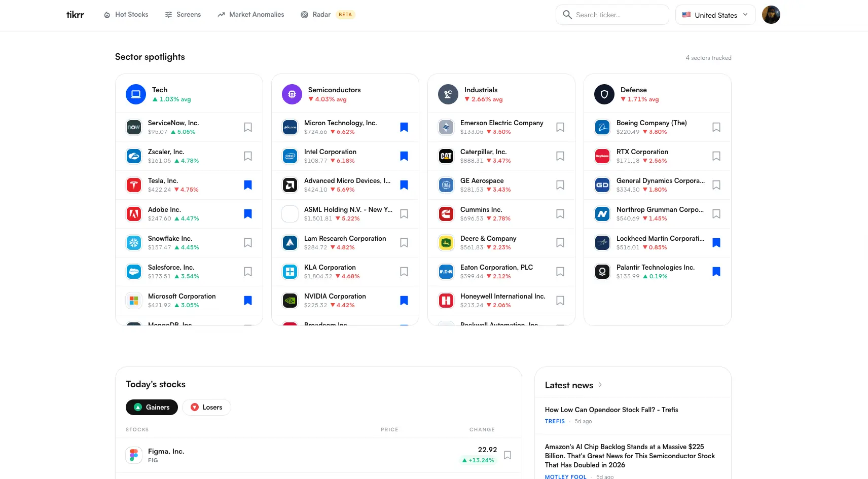The width and height of the screenshot is (868, 479).
Task: Sort by the PRICE column header
Action: click(x=389, y=429)
